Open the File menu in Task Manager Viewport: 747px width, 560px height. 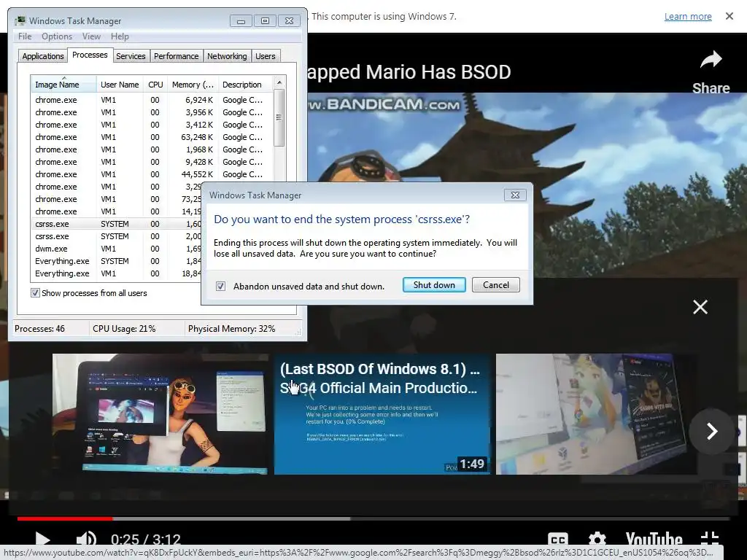click(x=25, y=36)
